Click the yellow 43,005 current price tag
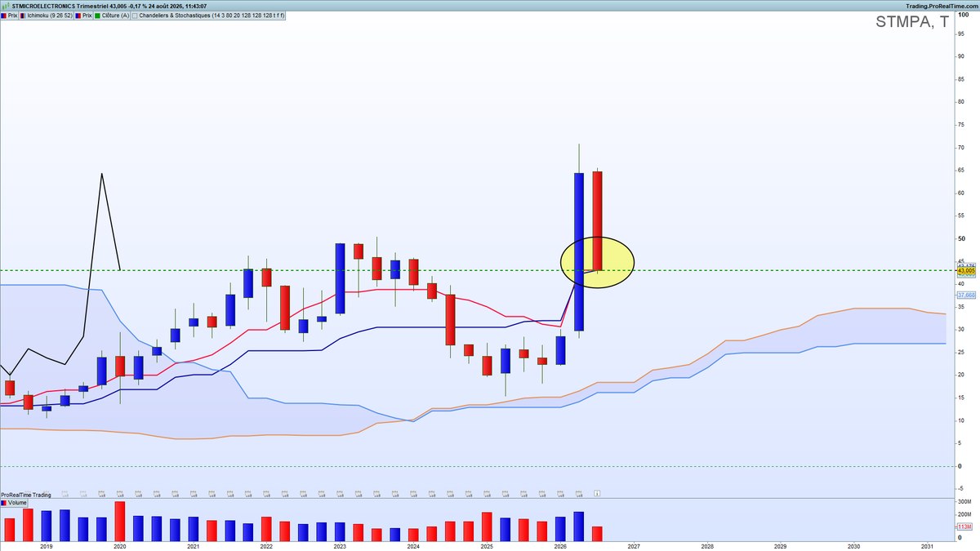 [x=967, y=270]
